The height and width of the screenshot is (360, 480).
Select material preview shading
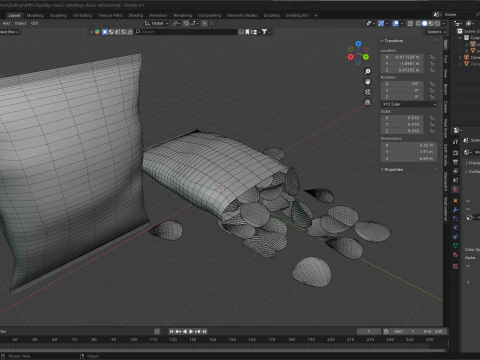(431, 23)
